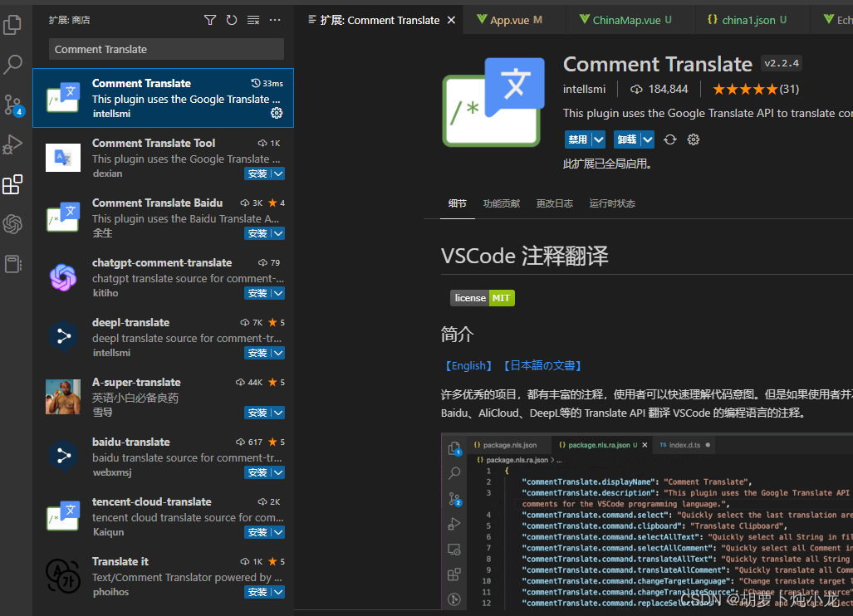Switch to the ChinaMap.vue editor tab
This screenshot has width=853, height=616.
[x=630, y=20]
